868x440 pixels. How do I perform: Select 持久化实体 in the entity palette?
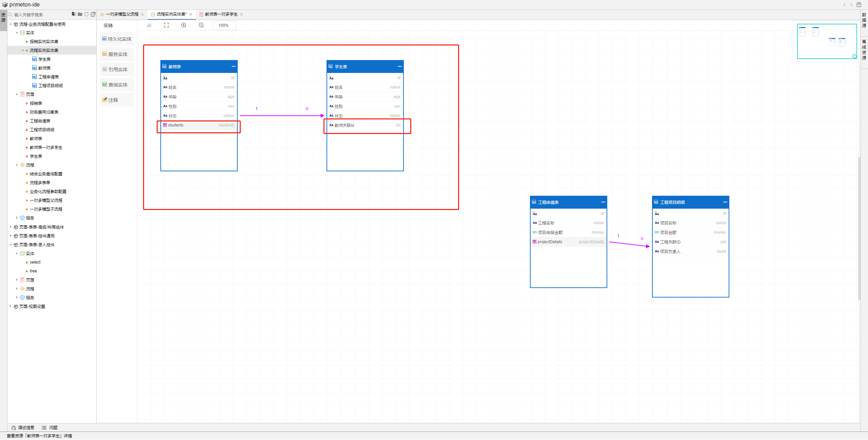(117, 39)
